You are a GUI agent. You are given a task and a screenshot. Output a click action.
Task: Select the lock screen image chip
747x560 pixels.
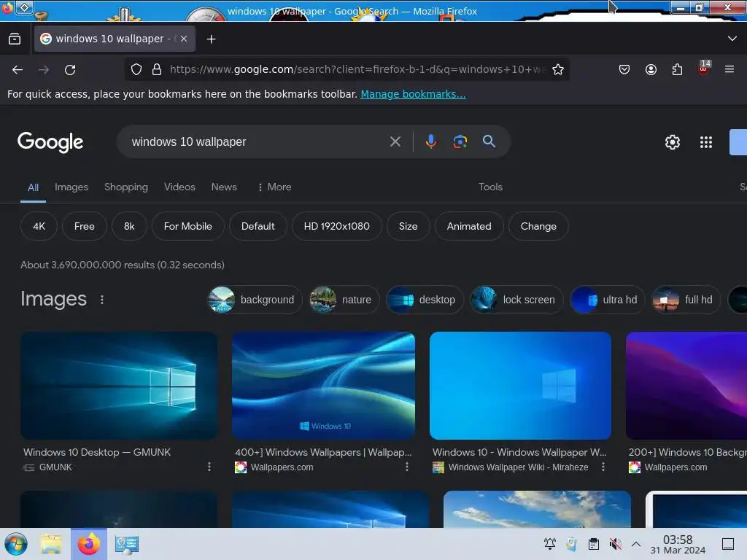(516, 300)
